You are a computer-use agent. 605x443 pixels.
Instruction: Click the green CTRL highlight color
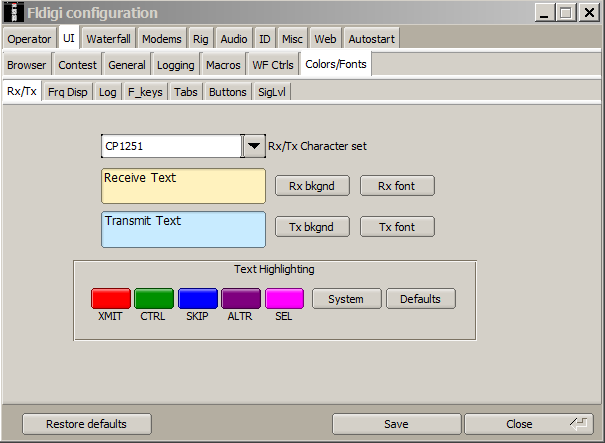(x=154, y=298)
